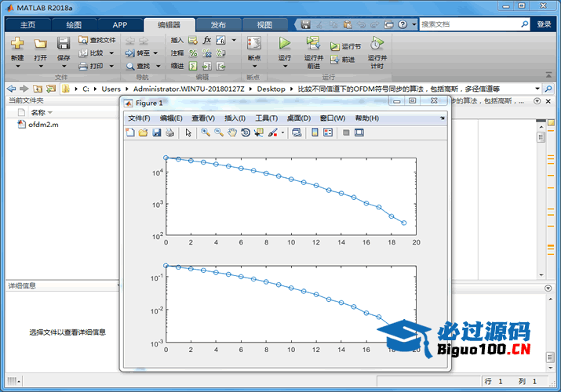Toggle Insert Legend in Figure toolbar
The image size is (561, 392).
click(328, 132)
